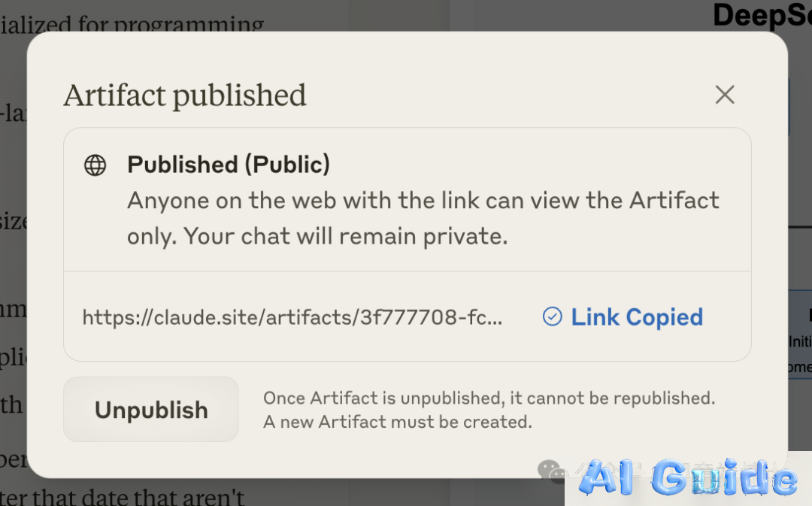The width and height of the screenshot is (812, 506).
Task: Click the 'Anyone on the web' description line
Action: (423, 201)
